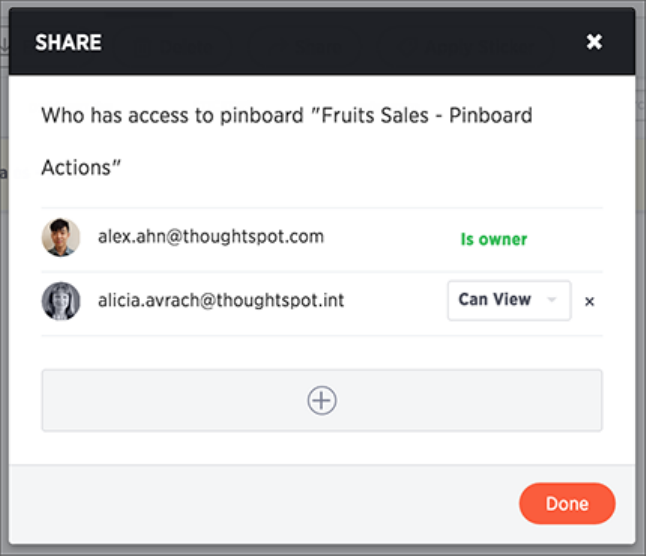Click the empty space in alex.ahn's owner row

(x=390, y=239)
